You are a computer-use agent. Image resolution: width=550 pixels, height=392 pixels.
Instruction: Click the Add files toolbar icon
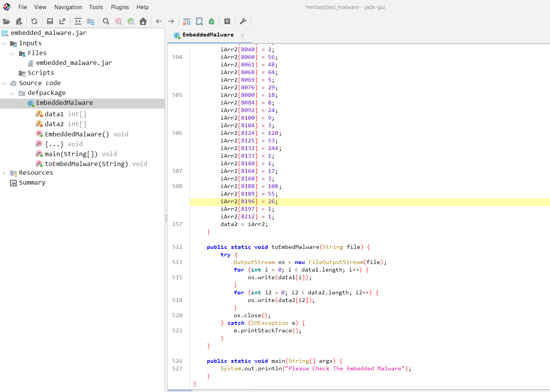[x=19, y=22]
